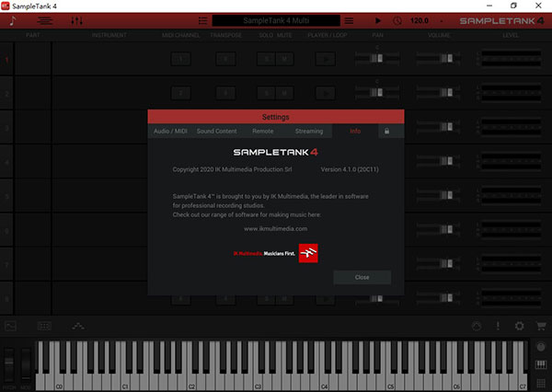Close the Settings dialog with Close button
552x392 pixels.
pos(362,277)
